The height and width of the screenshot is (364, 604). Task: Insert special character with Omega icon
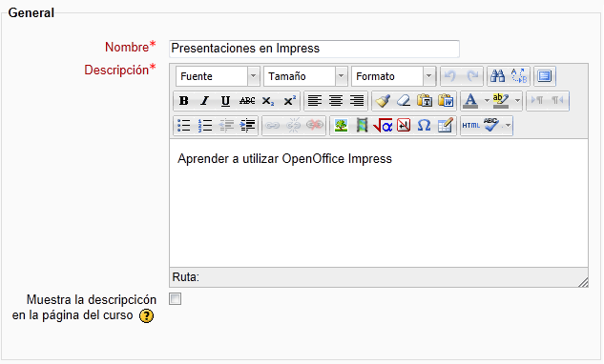424,126
